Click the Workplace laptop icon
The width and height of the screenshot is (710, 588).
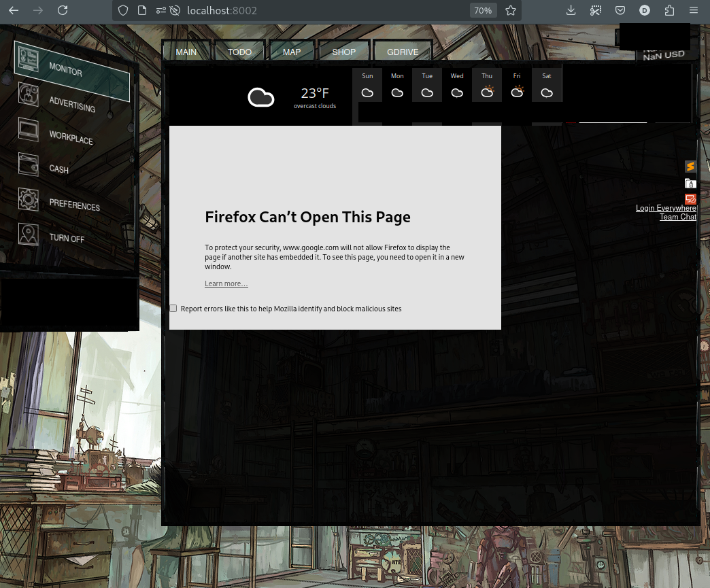click(x=29, y=129)
